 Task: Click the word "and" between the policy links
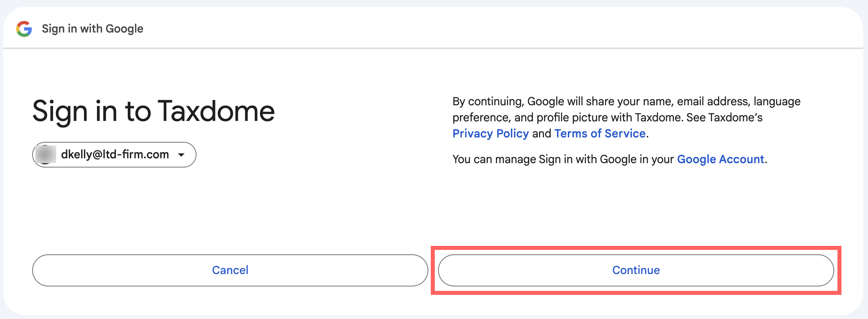(541, 133)
